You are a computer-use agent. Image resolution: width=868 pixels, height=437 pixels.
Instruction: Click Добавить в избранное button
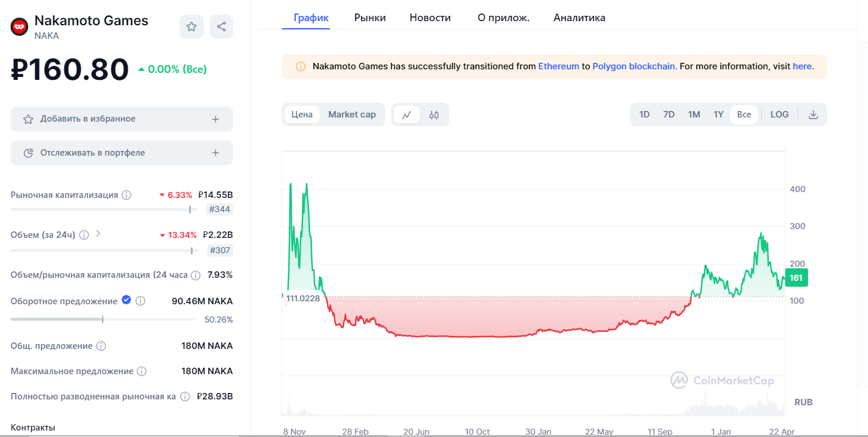click(122, 119)
